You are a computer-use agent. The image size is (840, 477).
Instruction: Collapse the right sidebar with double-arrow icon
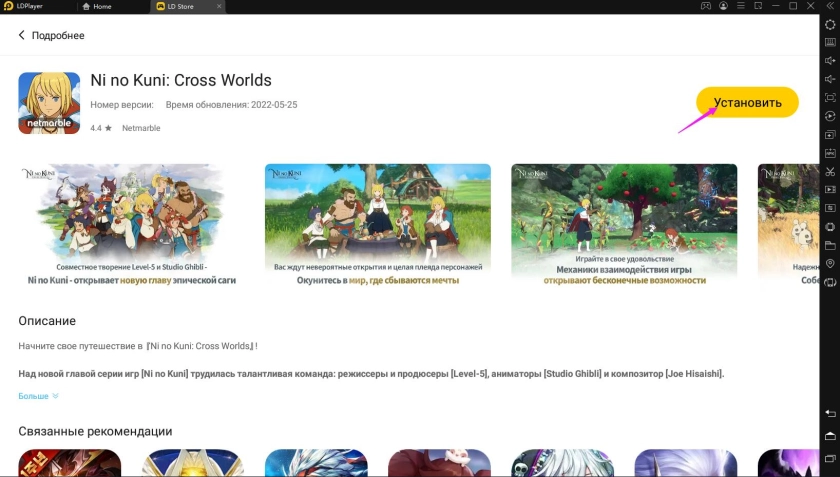pyautogui.click(x=830, y=6)
